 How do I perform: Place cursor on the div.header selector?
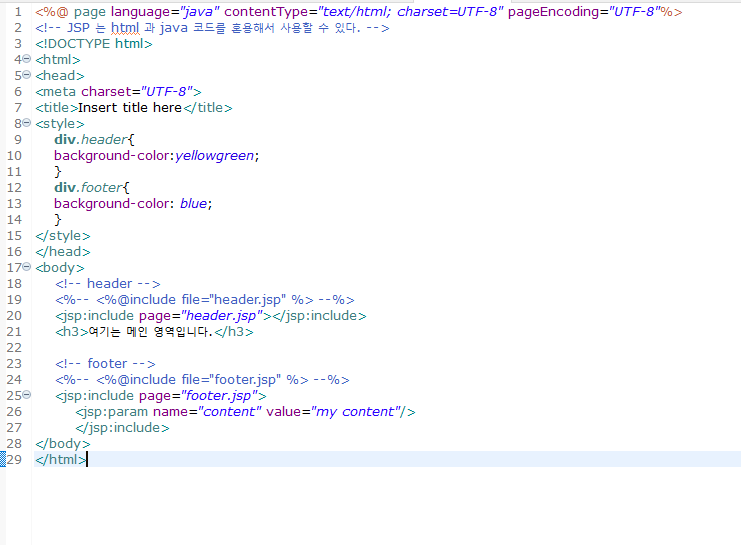(91, 139)
